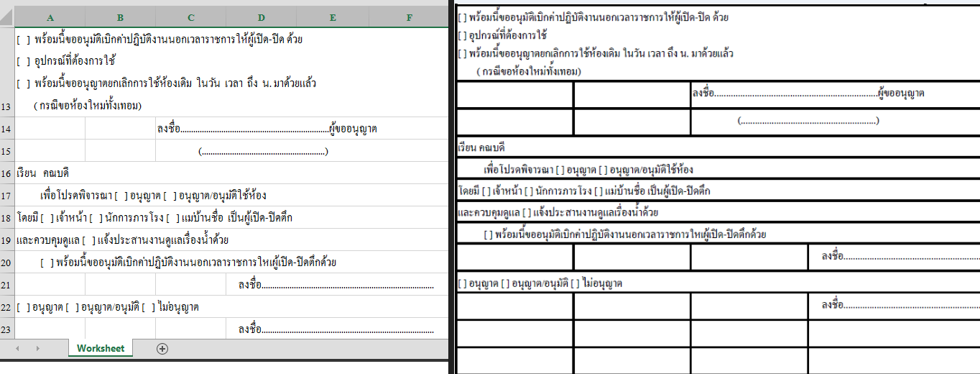Select row 19 header
This screenshot has width=980, height=374.
coord(7,240)
